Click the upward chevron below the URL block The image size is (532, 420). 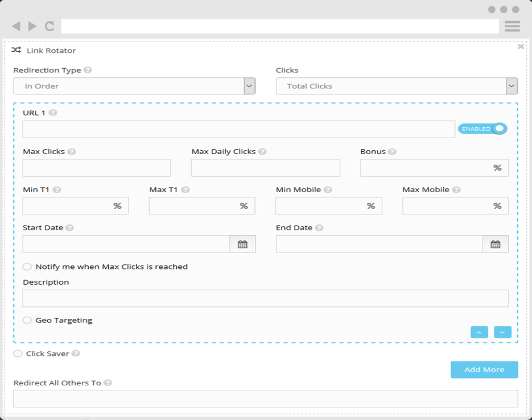tap(480, 332)
